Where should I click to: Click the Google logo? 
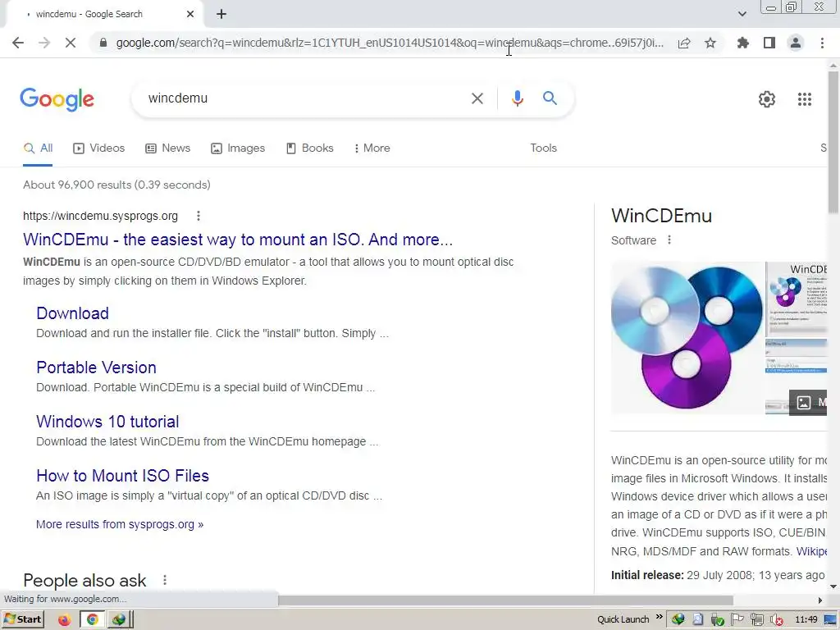click(57, 98)
